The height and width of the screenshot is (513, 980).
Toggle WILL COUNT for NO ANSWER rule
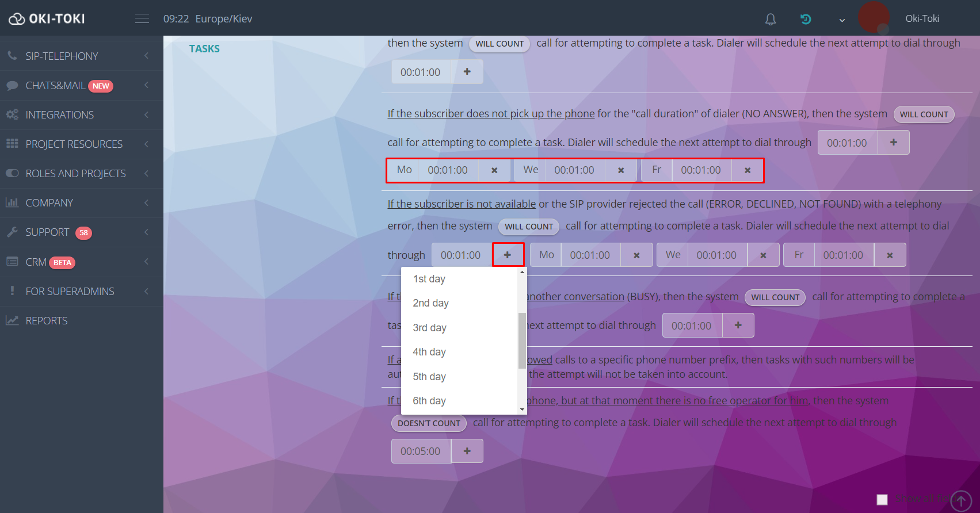924,114
